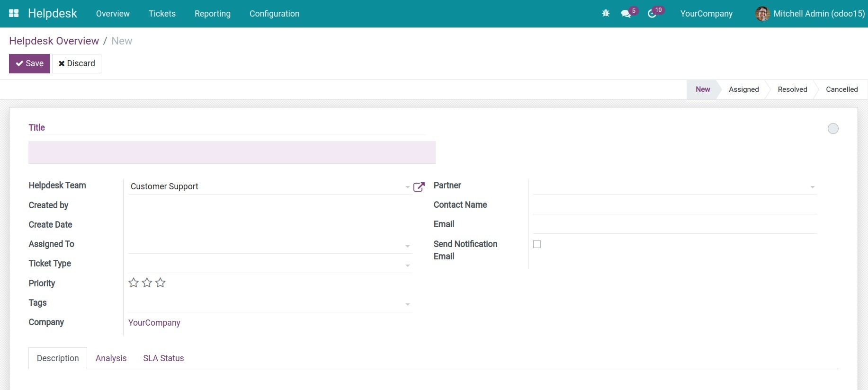Expand the Helpdesk Team dropdown

pyautogui.click(x=407, y=187)
